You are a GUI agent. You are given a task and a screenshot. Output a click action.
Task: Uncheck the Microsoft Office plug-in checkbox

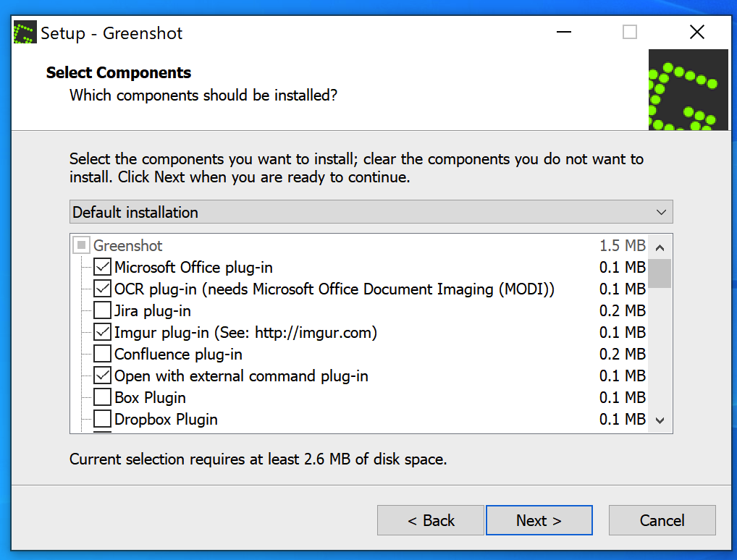[x=103, y=268]
